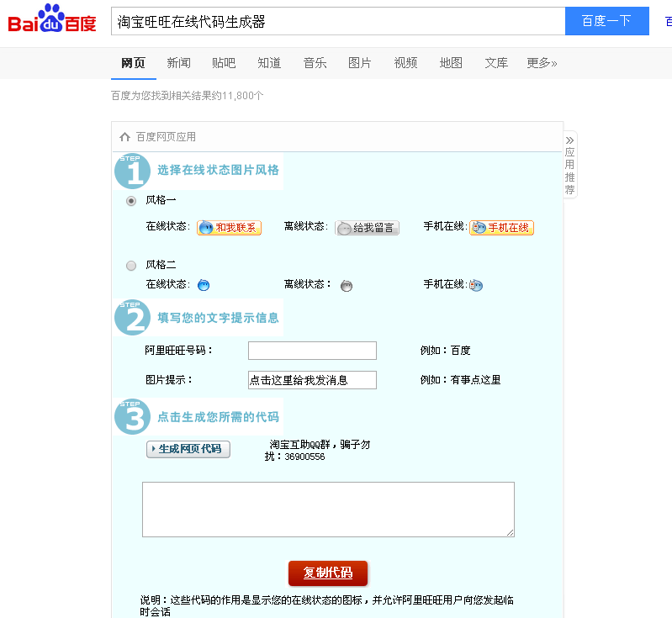Click the text 百度为您找到相关结果约11,800个
Screen dimensions: 672x618
click(187, 96)
